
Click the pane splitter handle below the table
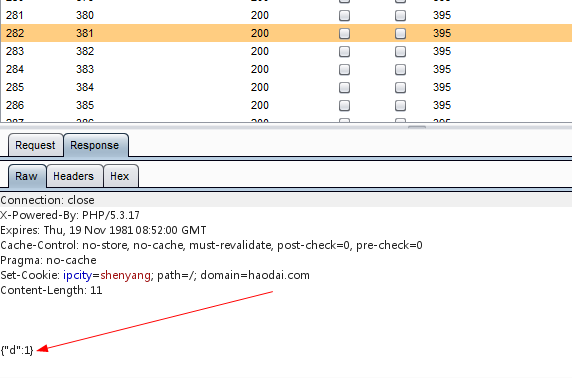[417, 127]
